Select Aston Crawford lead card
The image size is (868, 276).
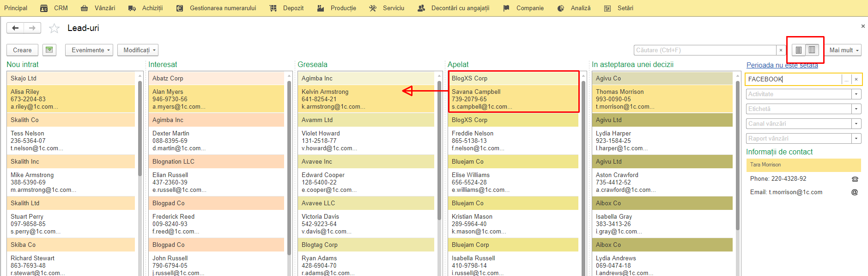[663, 182]
